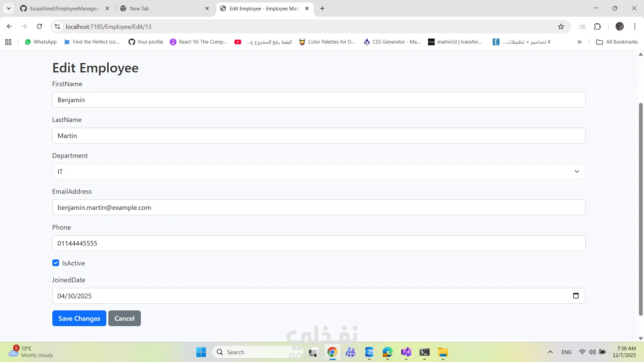Switch to the EsraaShiref GitHub tab
The width and height of the screenshot is (644, 362).
pos(64,8)
